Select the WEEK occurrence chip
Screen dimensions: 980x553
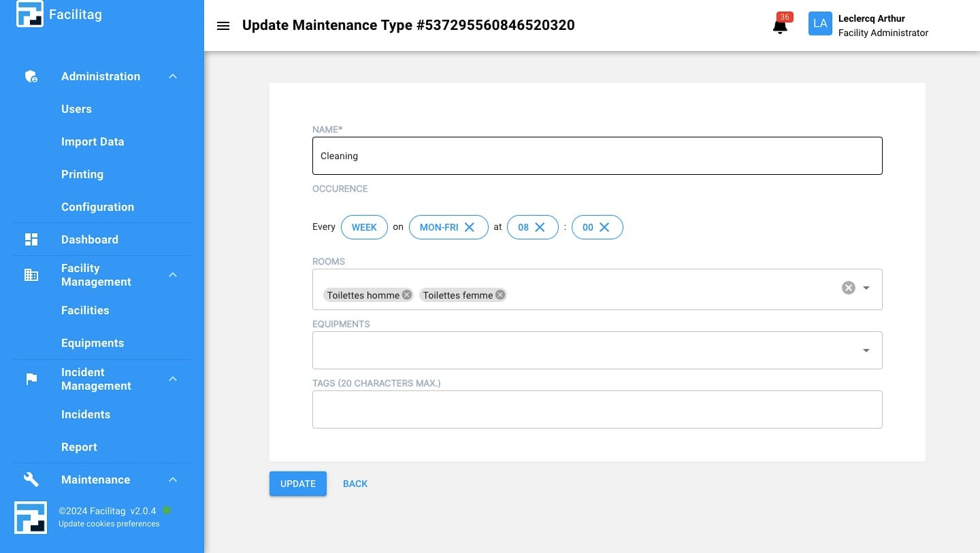click(x=364, y=227)
